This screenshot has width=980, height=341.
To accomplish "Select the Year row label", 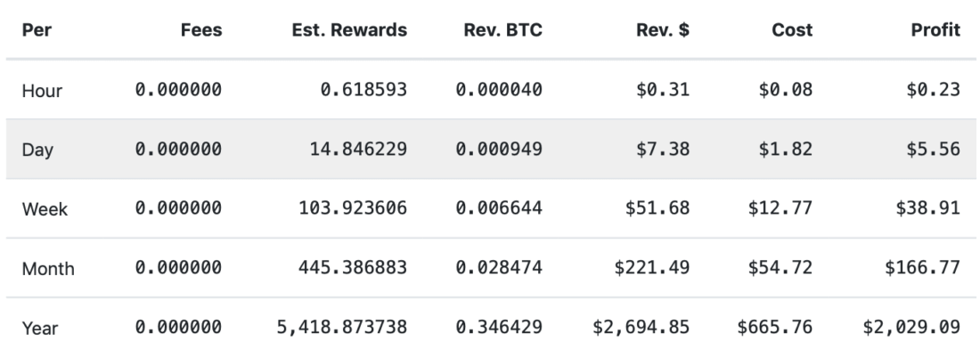I will (40, 328).
